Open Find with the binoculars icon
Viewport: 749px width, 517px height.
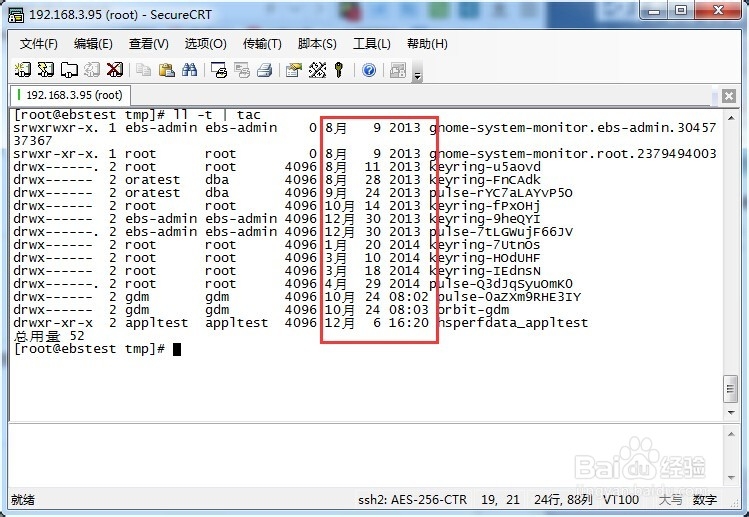coord(189,70)
